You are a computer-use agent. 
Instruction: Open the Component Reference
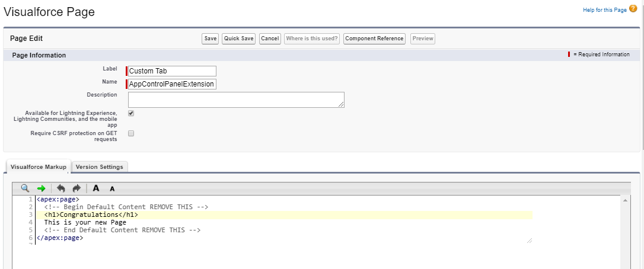coord(374,39)
